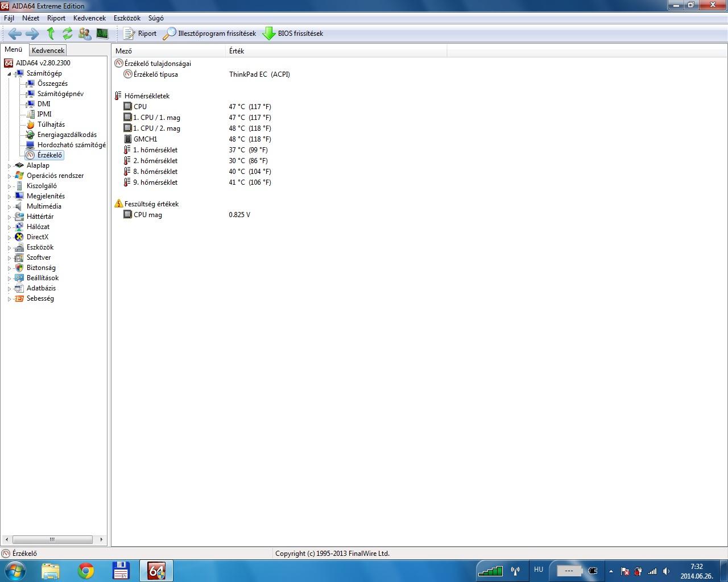
Task: Open the Nézet menu
Action: pos(31,18)
